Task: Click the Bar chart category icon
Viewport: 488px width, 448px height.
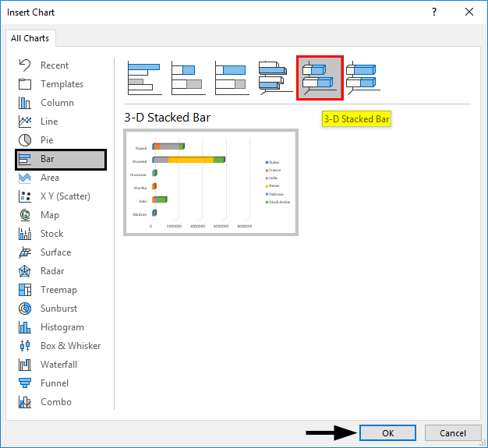Action: tap(25, 159)
